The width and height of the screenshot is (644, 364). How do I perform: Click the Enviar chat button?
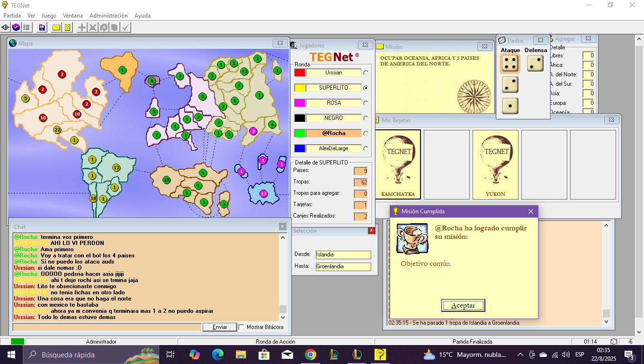220,327
